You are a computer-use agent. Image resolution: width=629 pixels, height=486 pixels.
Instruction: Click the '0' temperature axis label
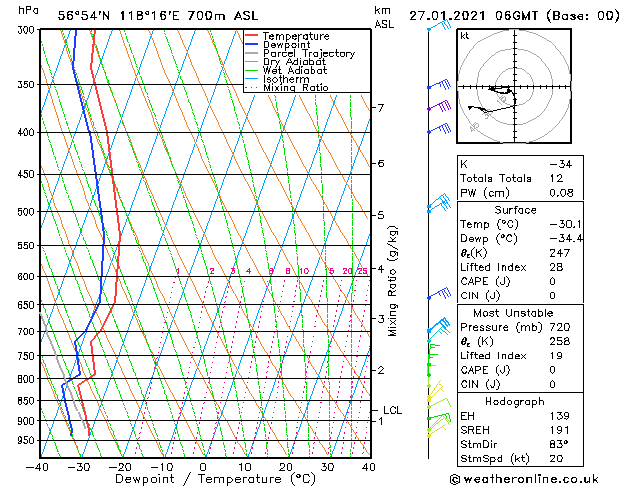203,467
